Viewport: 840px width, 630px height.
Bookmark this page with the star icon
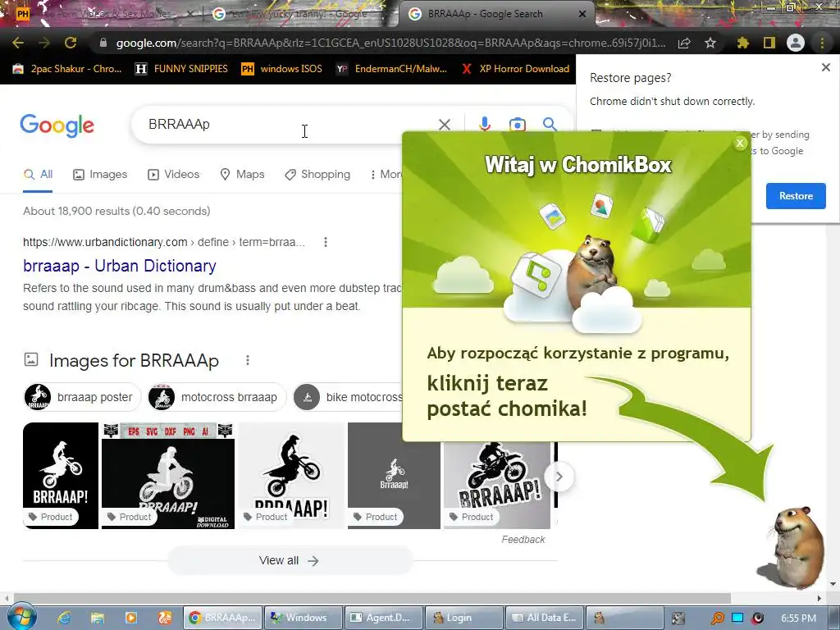[x=710, y=43]
